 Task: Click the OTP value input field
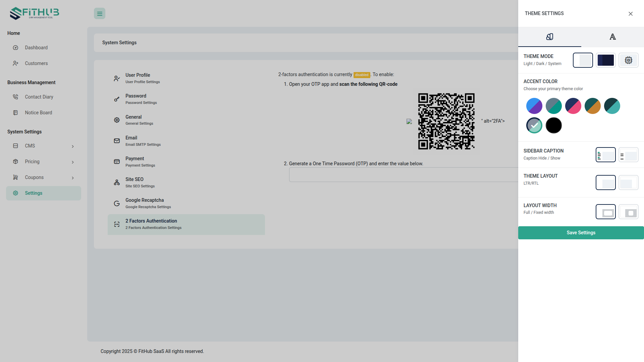(403, 175)
